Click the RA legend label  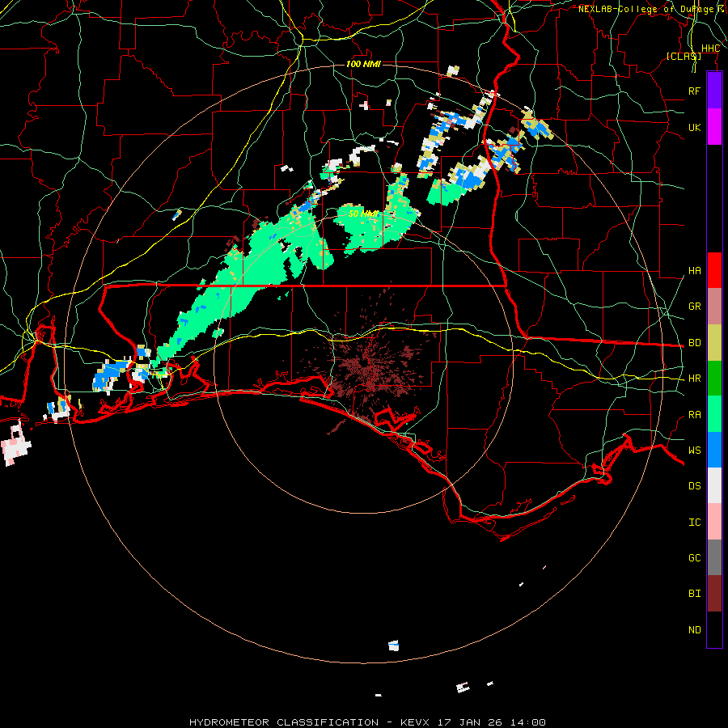click(x=694, y=415)
